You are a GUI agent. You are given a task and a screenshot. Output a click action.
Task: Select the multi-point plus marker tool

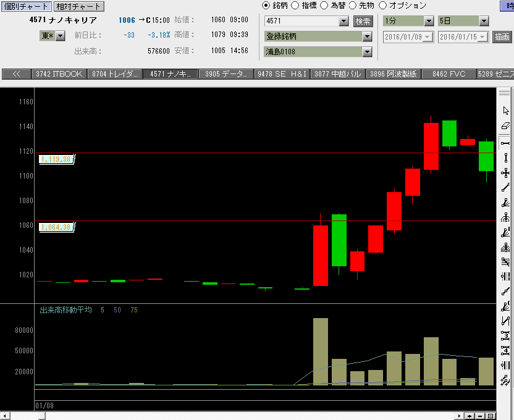(505, 380)
